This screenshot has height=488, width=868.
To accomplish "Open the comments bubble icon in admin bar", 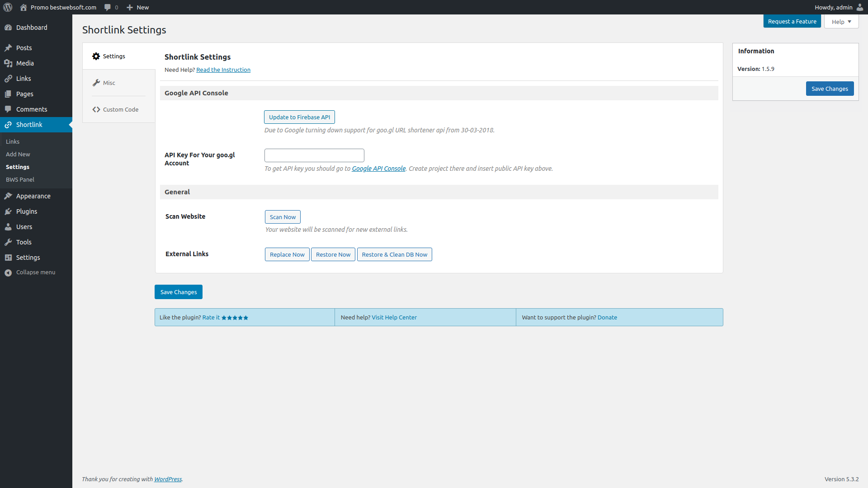I will (108, 7).
